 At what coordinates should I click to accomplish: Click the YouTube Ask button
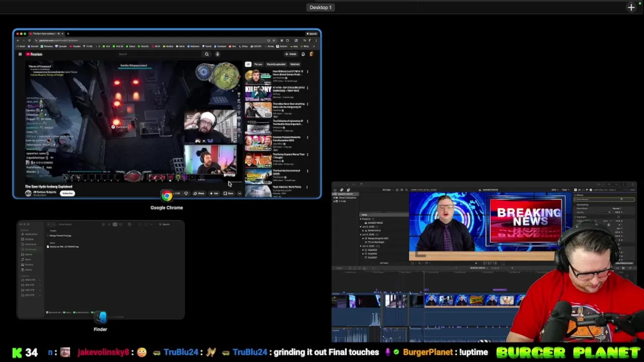point(214,194)
